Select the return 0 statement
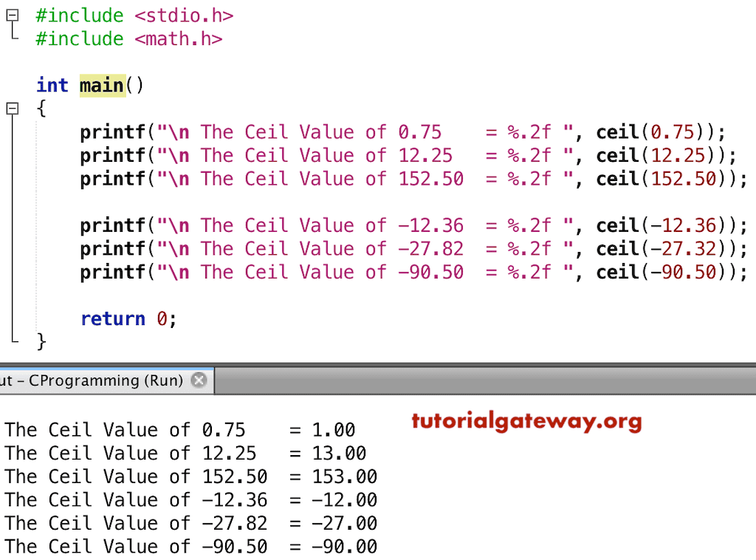756x560 pixels. coord(127,318)
